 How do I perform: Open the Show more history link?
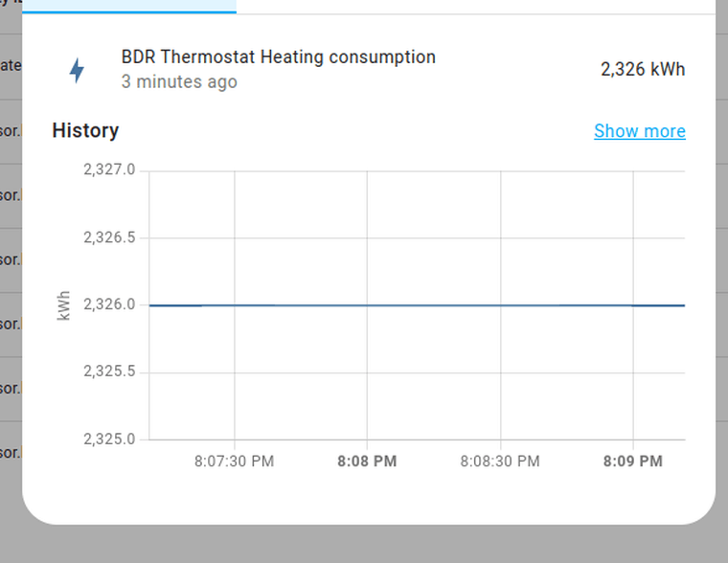[640, 131]
